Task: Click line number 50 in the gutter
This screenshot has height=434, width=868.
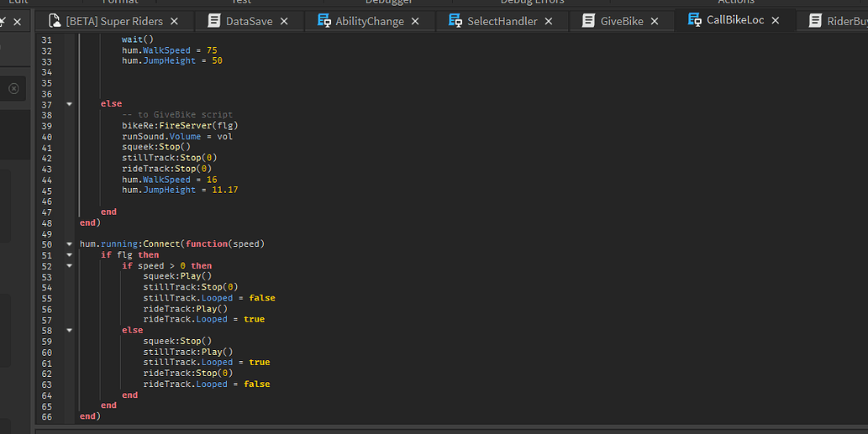Action: [46, 244]
